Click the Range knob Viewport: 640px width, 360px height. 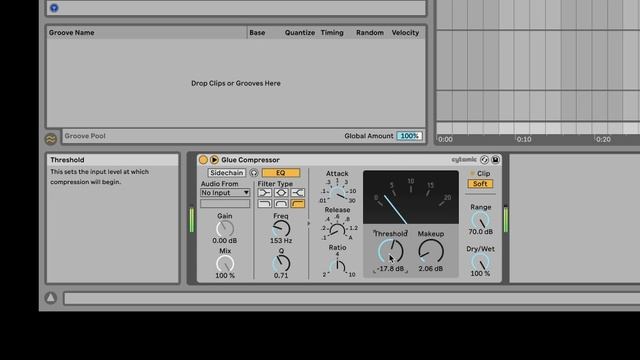[480, 220]
